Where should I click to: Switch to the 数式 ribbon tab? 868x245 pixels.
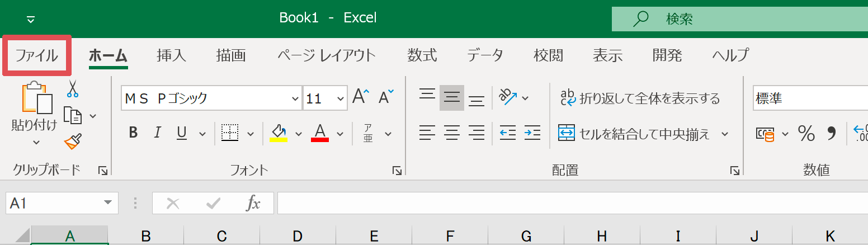[422, 55]
